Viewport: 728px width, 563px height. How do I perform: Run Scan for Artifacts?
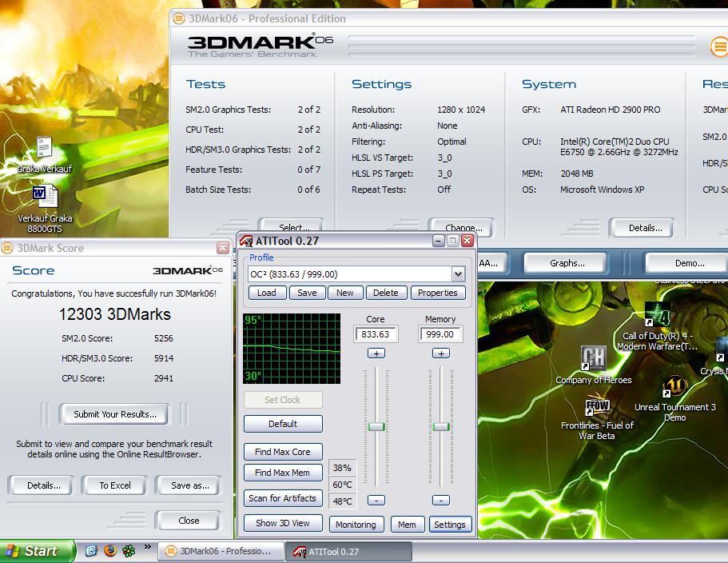pos(283,498)
